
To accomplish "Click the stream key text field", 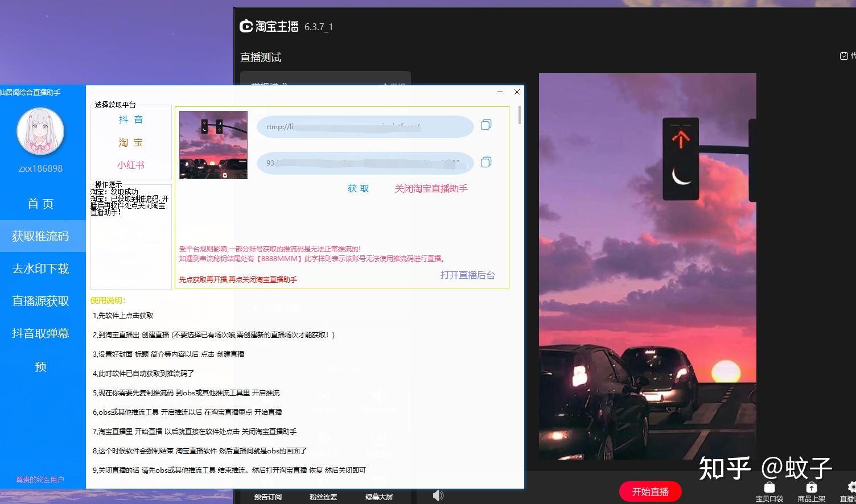I will (x=365, y=163).
